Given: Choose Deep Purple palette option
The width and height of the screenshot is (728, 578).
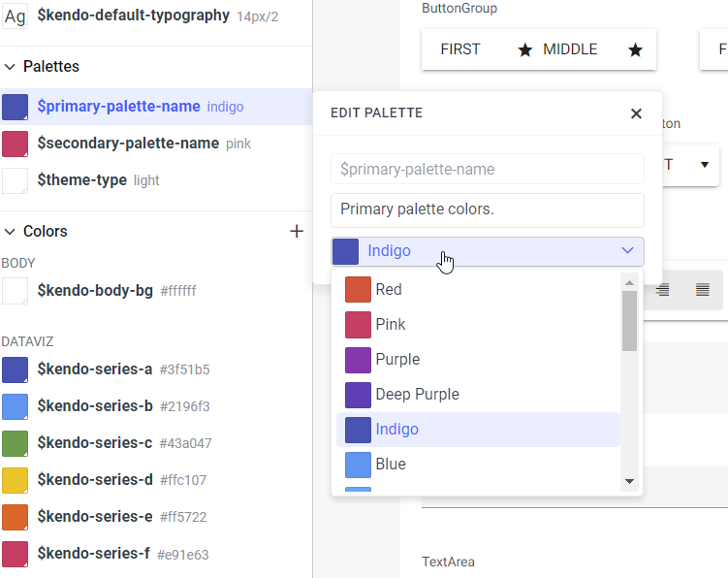Looking at the screenshot, I should [x=417, y=394].
